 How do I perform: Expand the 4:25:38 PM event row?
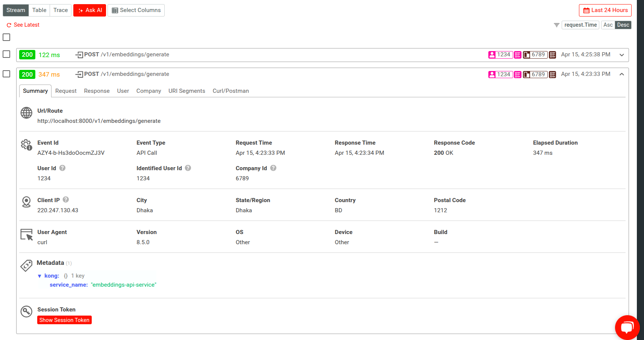coord(622,55)
